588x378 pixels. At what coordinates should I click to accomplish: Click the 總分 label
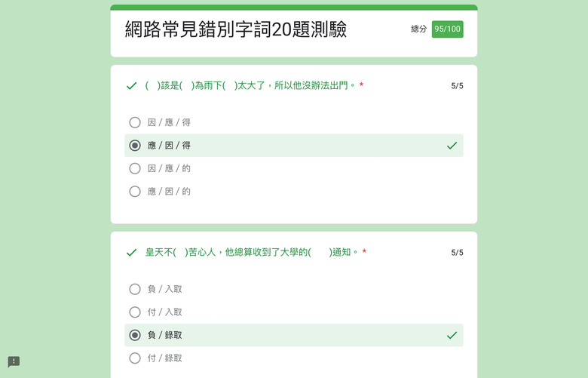(419, 29)
